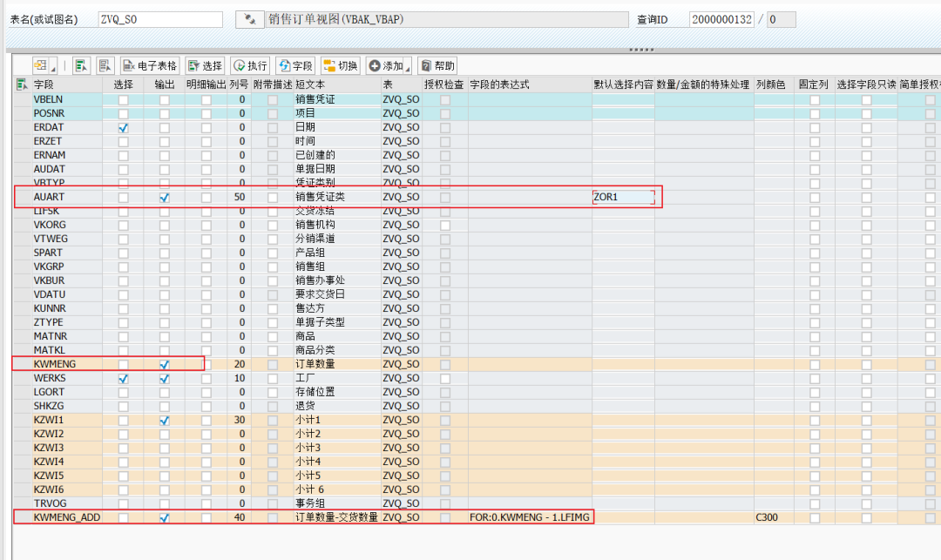
Task: Click the field showing 0 after 查询ID
Action: click(x=782, y=19)
